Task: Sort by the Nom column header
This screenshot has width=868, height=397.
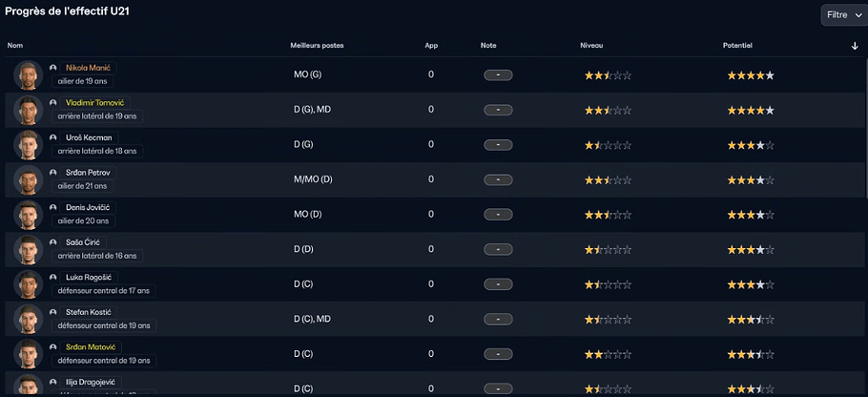Action: point(15,46)
